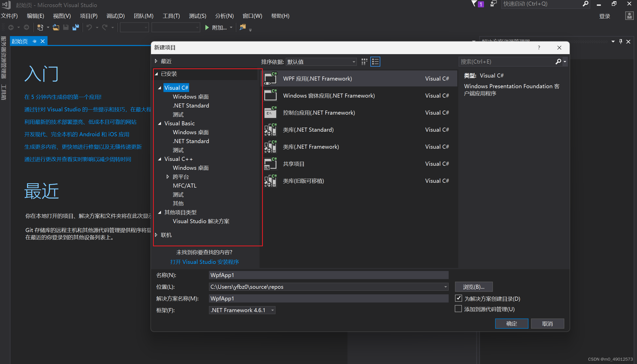The width and height of the screenshot is (637, 364).
Task: Click the dialog help question mark
Action: 539,48
